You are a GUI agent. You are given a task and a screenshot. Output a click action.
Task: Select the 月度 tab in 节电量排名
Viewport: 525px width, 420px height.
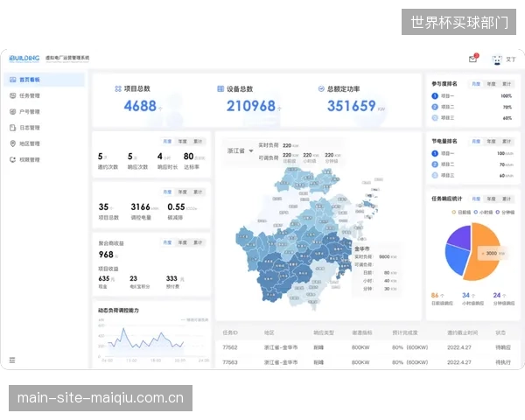click(x=476, y=142)
